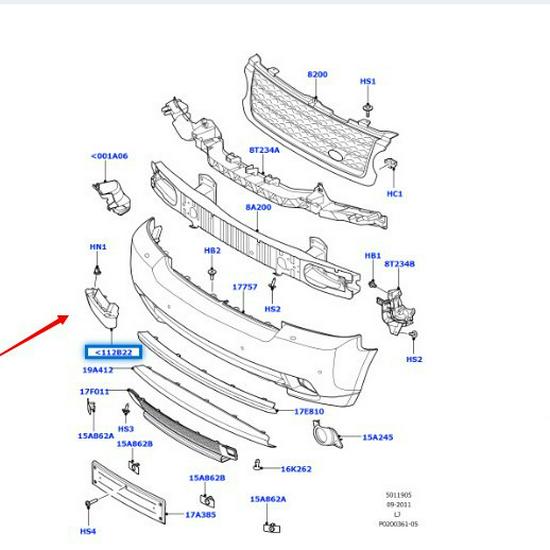Select the 17757 bumper cover label
Screen dimensions: 550x550
pos(245,287)
